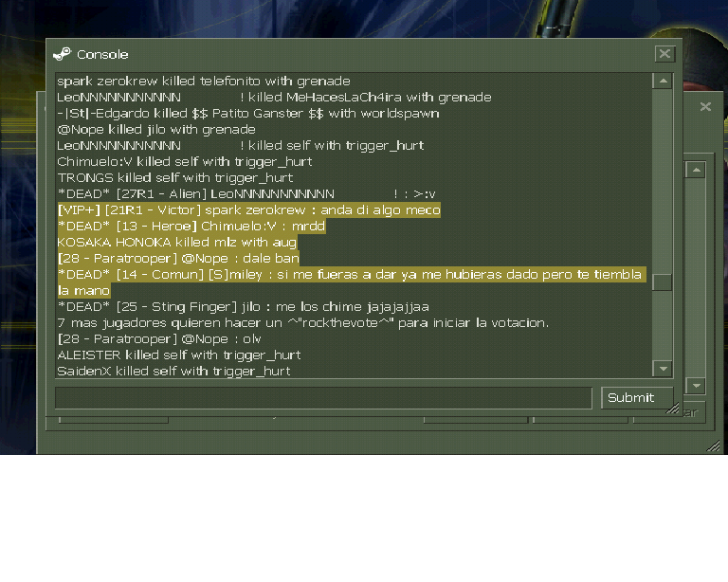
Task: Click the Steam logo icon in Console title
Action: pos(63,54)
